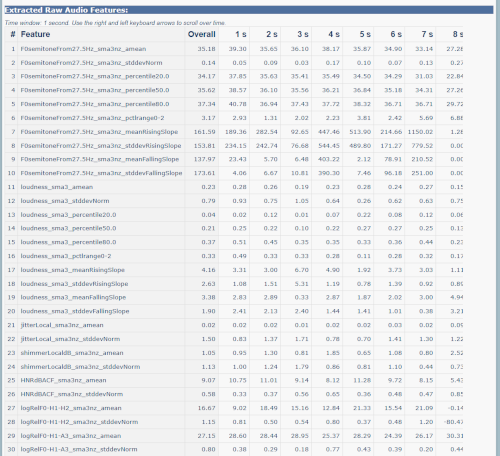Click the F0semitoneFrom27.5Hz_sma3nz_meanRisingSlope feature name
The image size is (500, 456).
(99, 132)
